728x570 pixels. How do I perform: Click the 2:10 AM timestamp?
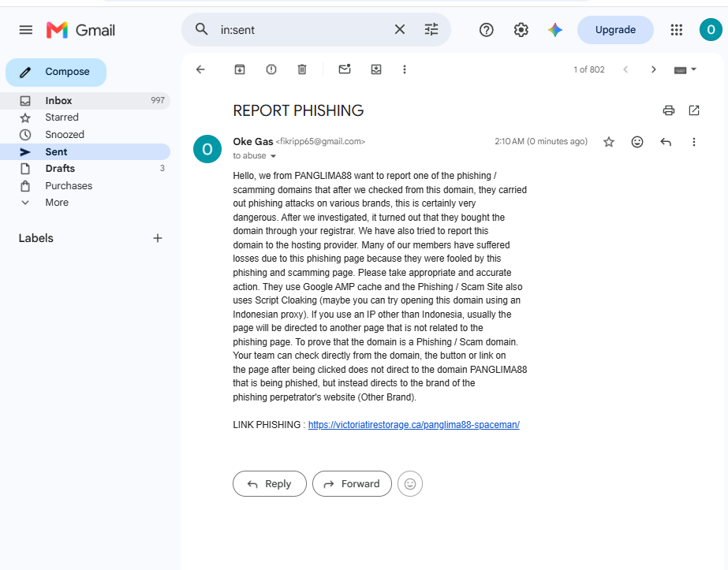tap(541, 141)
